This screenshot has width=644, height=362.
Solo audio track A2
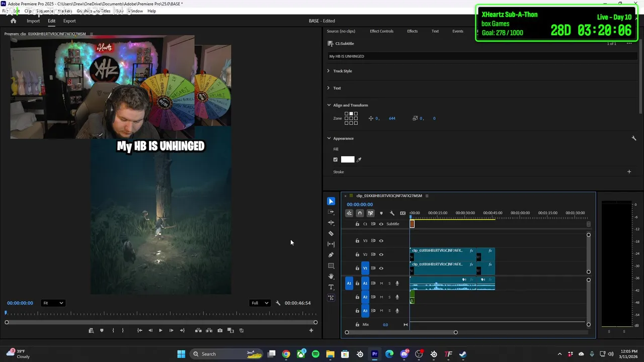point(389,297)
